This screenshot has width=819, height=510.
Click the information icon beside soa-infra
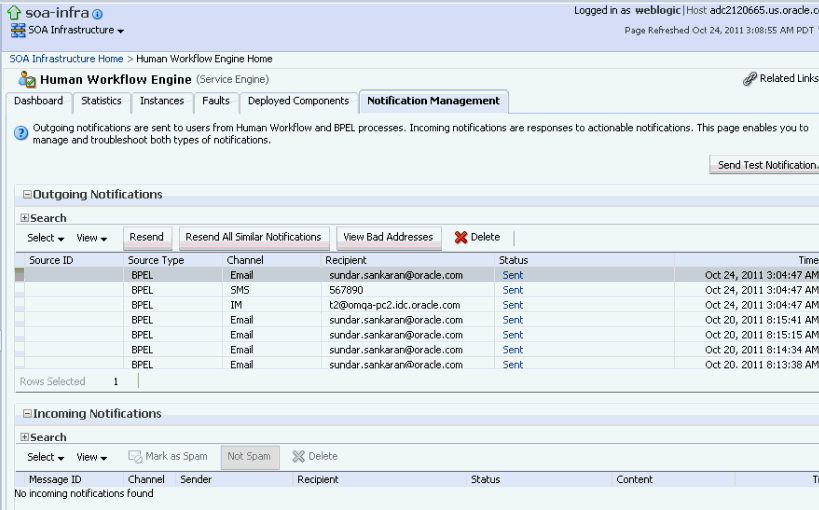[97, 14]
